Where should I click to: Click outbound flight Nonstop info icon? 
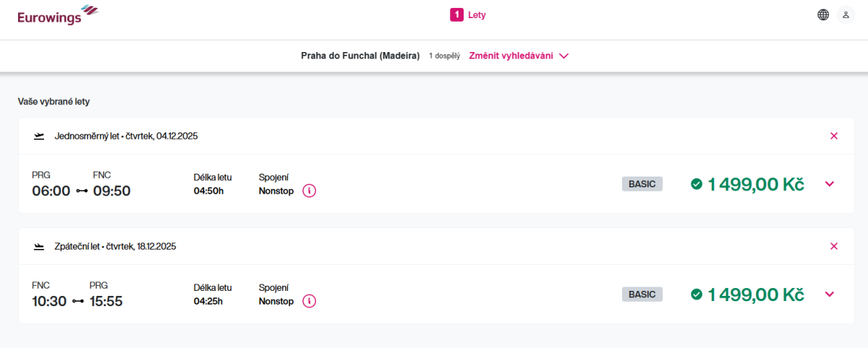pyautogui.click(x=309, y=191)
